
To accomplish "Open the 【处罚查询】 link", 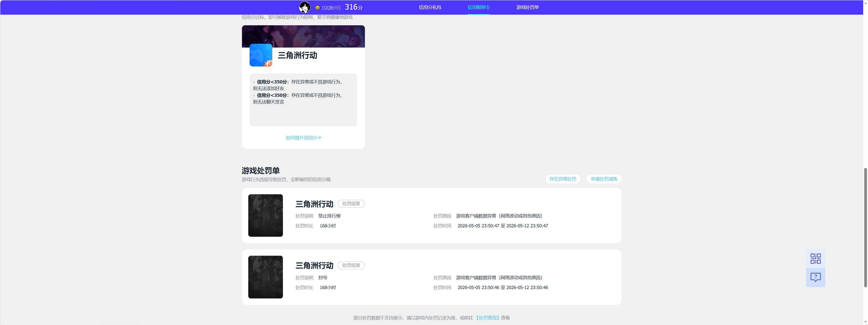I will coord(487,318).
